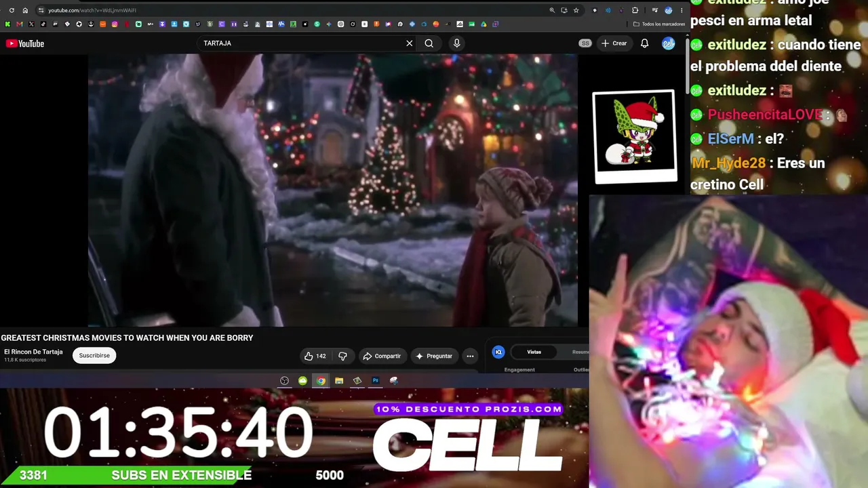Click the SS badge in YouTube header

pos(585,43)
